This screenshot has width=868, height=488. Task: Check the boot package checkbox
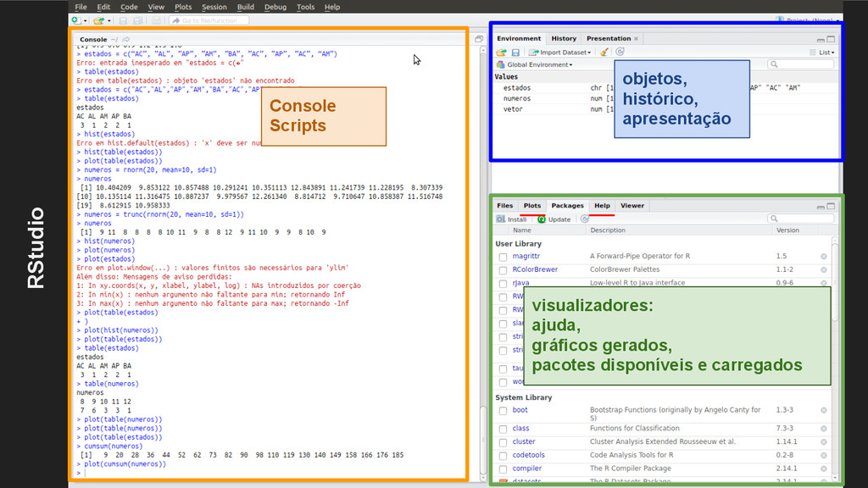pyautogui.click(x=503, y=411)
